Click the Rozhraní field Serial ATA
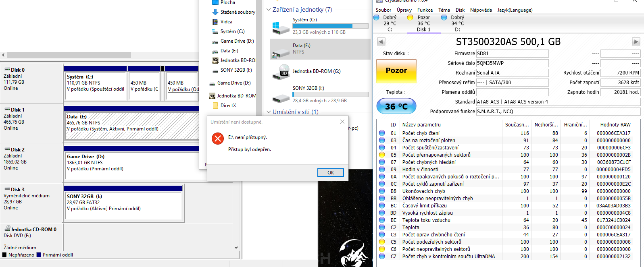 pyautogui.click(x=512, y=73)
